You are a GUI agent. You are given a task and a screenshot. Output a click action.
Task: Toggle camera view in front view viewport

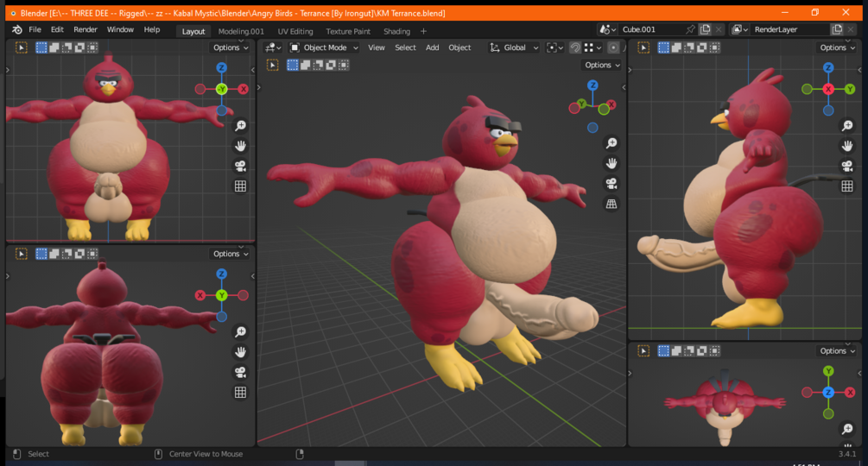coord(240,166)
